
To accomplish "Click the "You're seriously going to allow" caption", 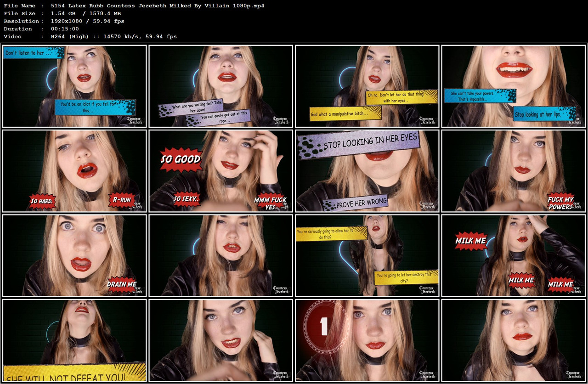I will (x=331, y=234).
